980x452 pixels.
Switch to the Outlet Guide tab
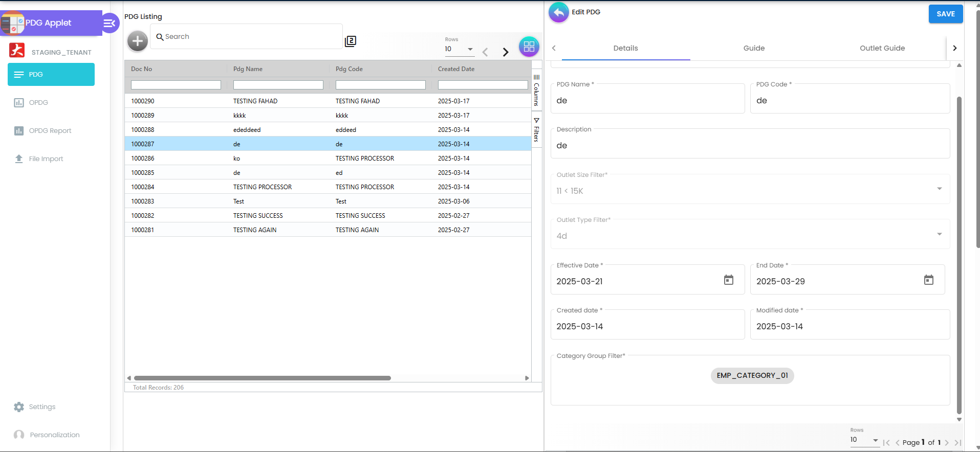click(x=882, y=48)
